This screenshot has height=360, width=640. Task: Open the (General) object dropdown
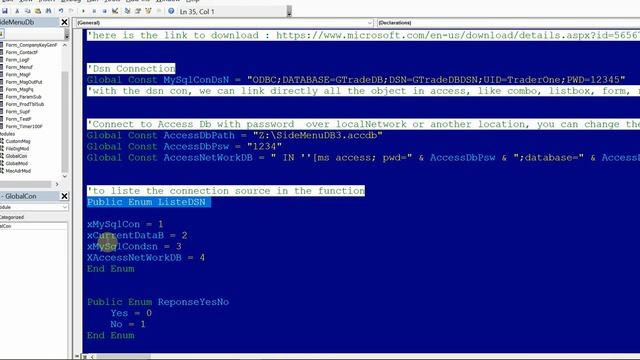click(370, 23)
